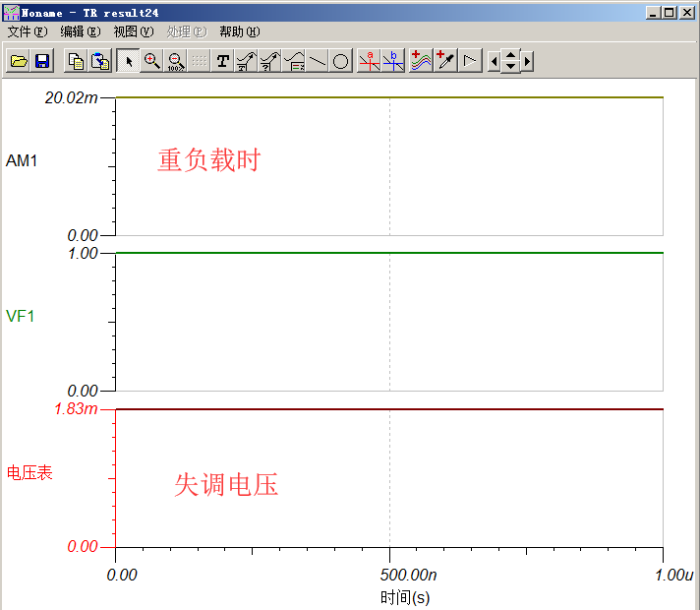700x610 pixels.
Task: Click the zoom 100% magnifier icon
Action: coord(175,61)
